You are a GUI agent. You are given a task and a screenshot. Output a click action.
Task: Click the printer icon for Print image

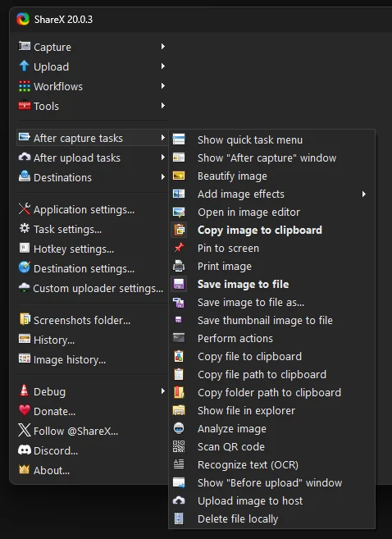click(179, 266)
